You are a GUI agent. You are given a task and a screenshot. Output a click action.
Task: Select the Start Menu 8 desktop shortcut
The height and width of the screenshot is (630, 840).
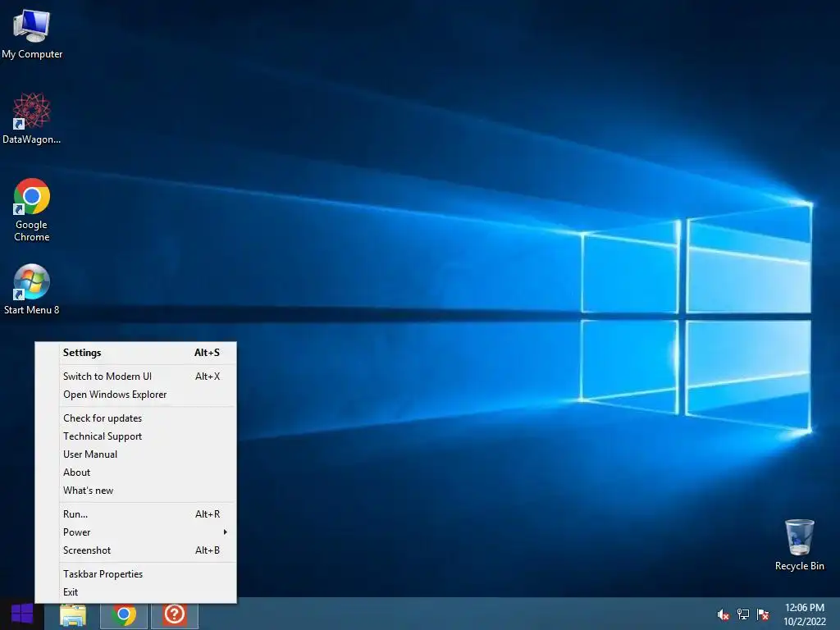(32, 290)
